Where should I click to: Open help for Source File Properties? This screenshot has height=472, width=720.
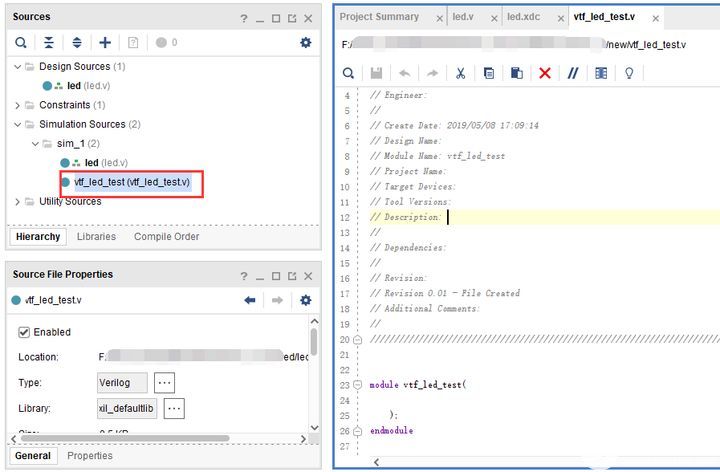pyautogui.click(x=244, y=276)
